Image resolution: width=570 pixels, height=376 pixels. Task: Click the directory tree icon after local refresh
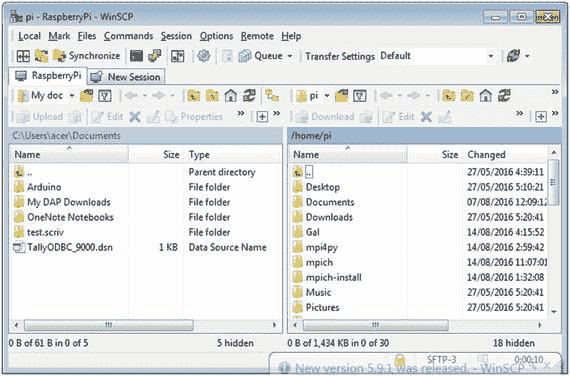(x=272, y=96)
